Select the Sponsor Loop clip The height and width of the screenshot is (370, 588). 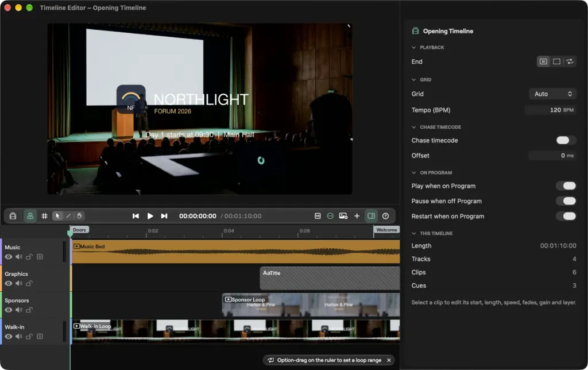coord(311,305)
